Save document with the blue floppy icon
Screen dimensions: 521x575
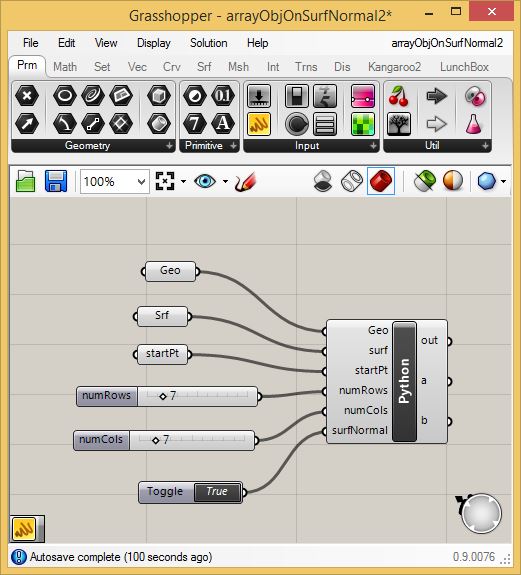[x=56, y=181]
